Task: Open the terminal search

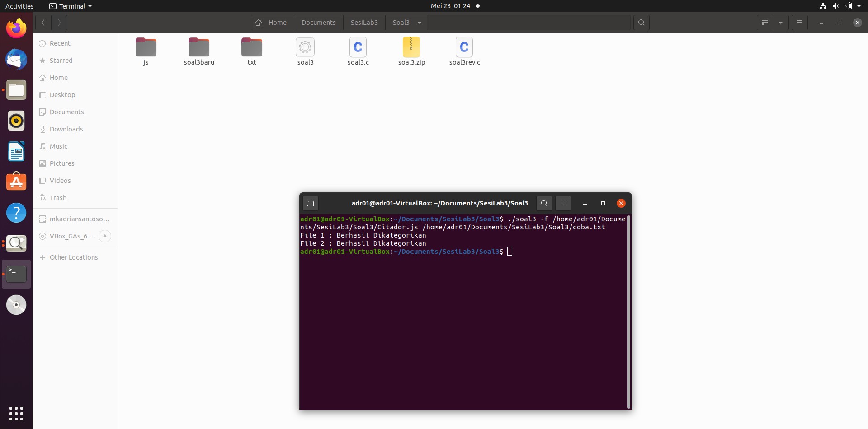Action: pos(544,203)
